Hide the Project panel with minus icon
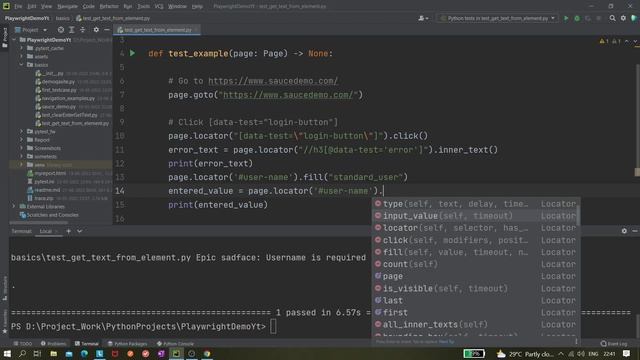 tap(107, 30)
